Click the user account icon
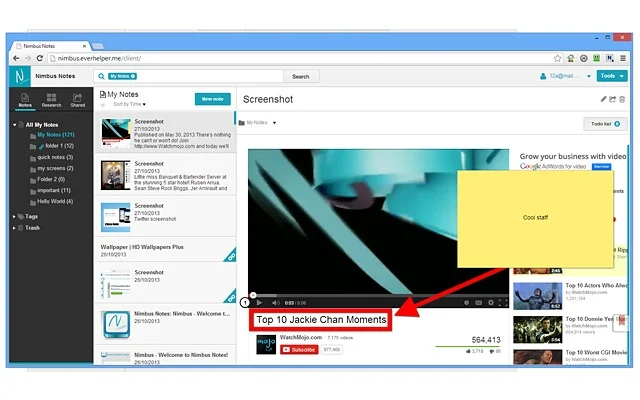Screen dimensions: 640x400 tap(543, 76)
